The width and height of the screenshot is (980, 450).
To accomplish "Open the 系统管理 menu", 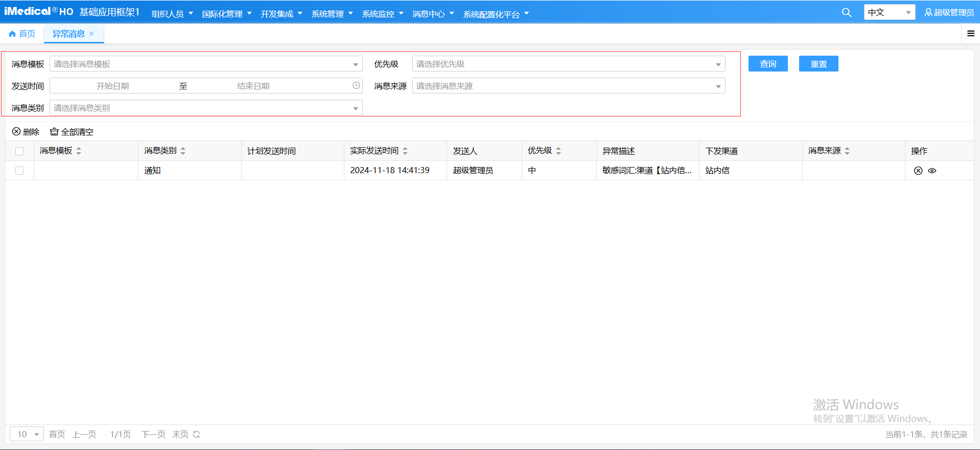I will [x=332, y=14].
